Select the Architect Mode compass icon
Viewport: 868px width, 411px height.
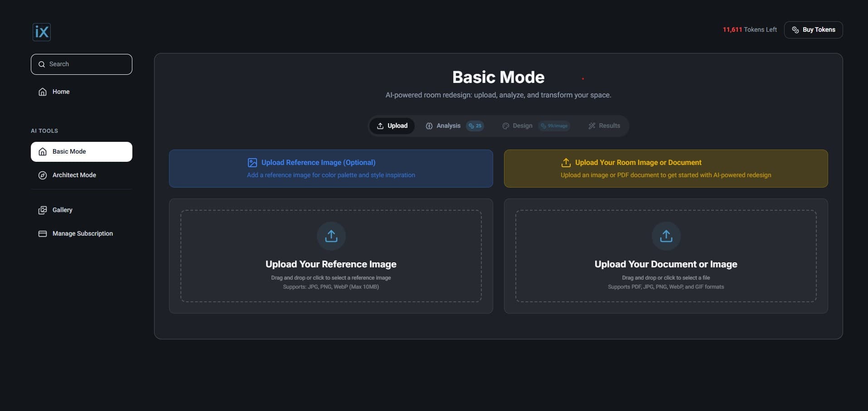(42, 175)
